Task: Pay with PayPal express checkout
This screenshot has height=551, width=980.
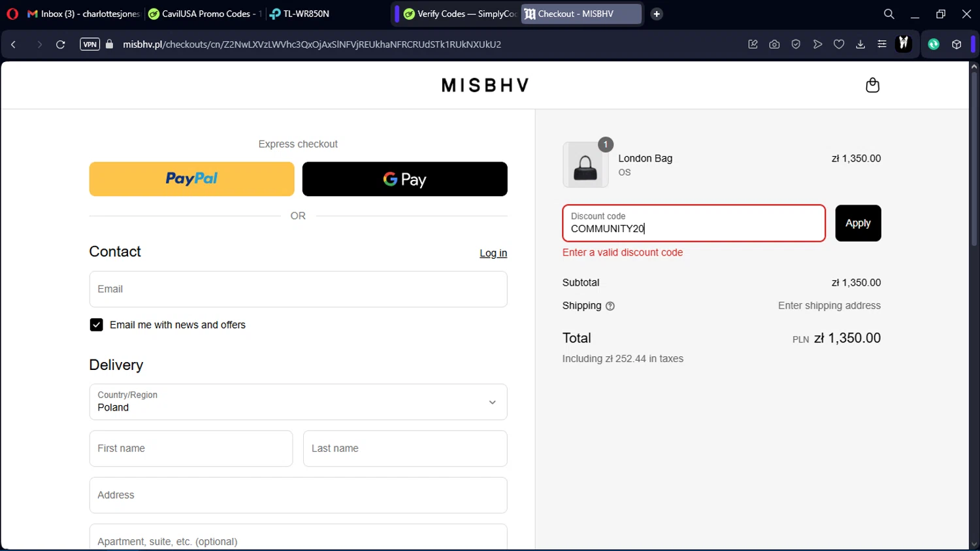Action: (x=191, y=179)
